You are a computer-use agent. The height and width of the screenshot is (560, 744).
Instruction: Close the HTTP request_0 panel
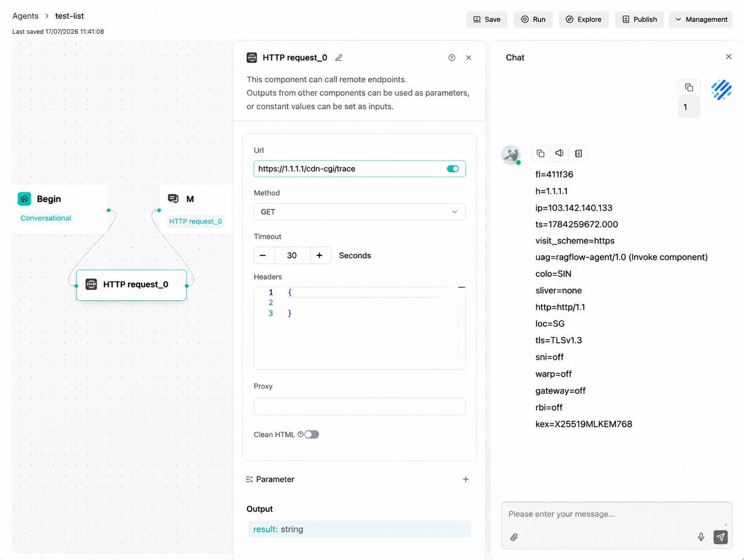pyautogui.click(x=469, y=58)
